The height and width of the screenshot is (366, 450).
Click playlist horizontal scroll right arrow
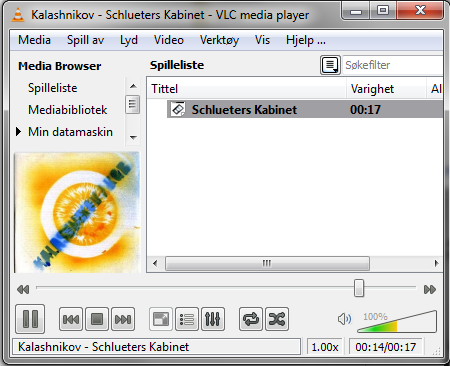click(436, 263)
